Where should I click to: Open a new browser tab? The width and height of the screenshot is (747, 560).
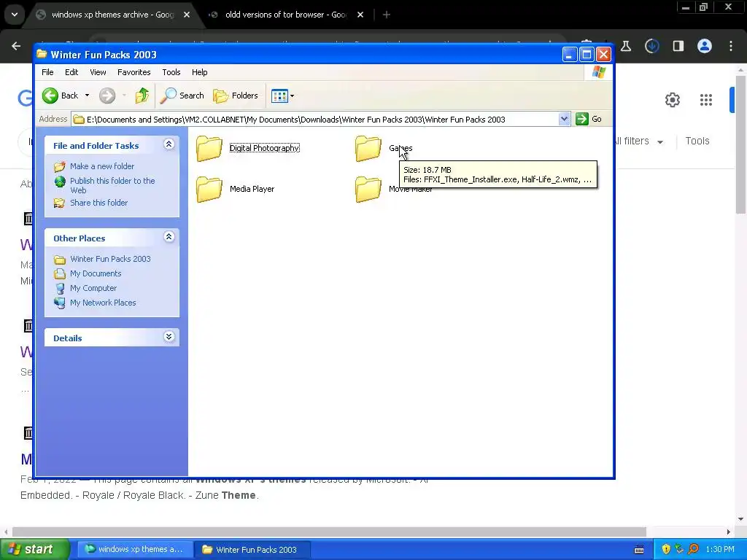click(387, 15)
